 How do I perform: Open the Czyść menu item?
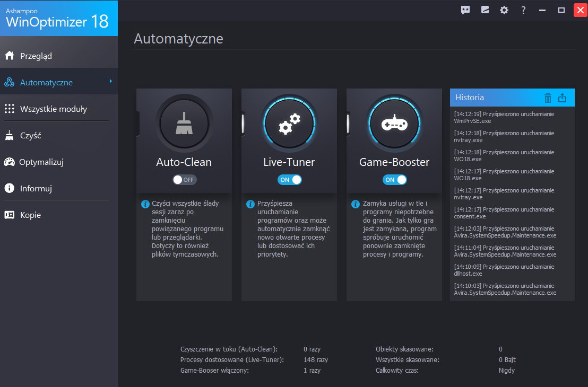[x=59, y=135]
